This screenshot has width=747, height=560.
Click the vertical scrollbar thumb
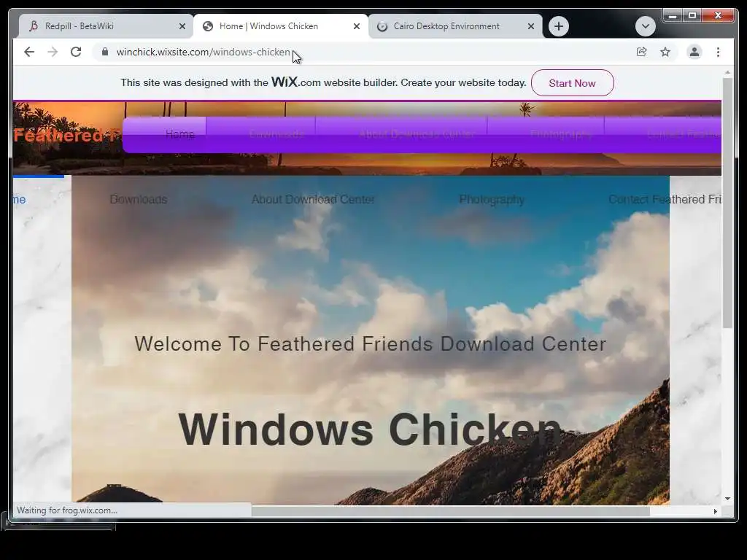[727, 203]
